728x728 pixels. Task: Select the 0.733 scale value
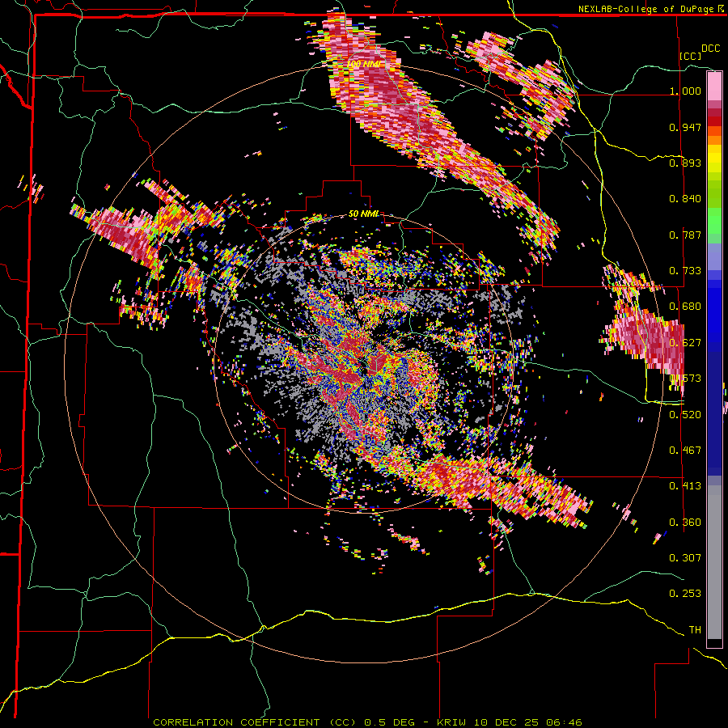pyautogui.click(x=685, y=270)
